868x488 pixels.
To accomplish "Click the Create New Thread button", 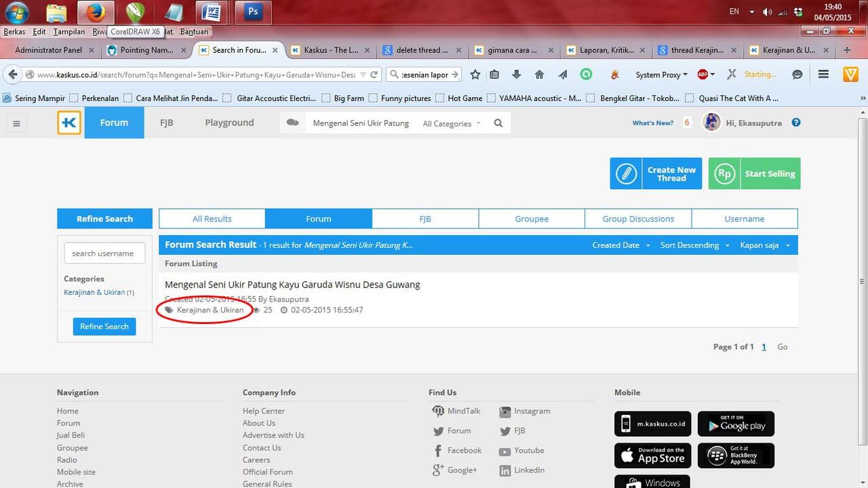I will coord(656,174).
